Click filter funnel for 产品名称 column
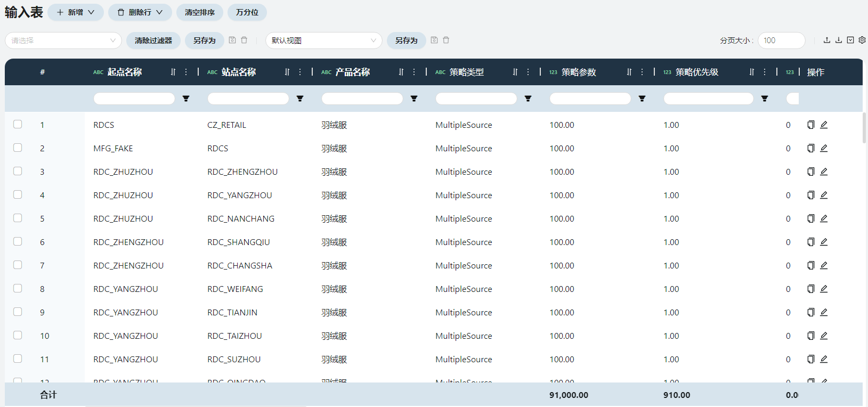The image size is (868, 407). point(414,99)
